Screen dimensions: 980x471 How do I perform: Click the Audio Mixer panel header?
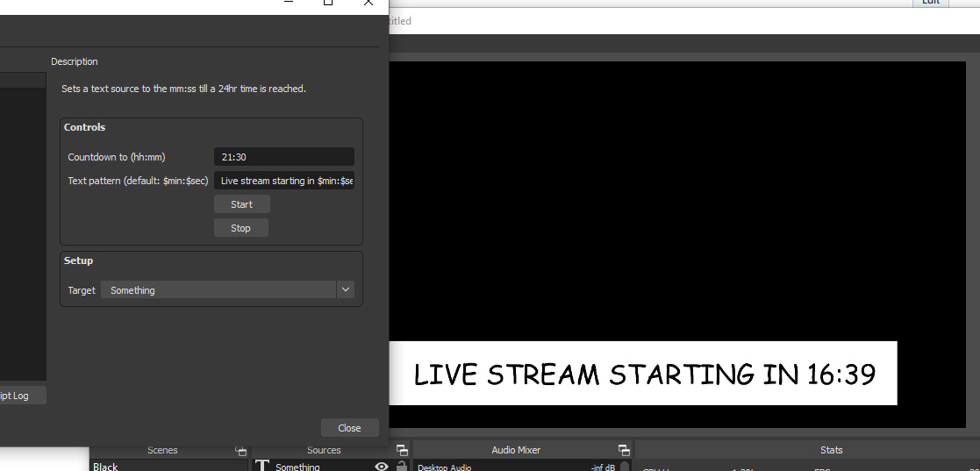(x=516, y=450)
